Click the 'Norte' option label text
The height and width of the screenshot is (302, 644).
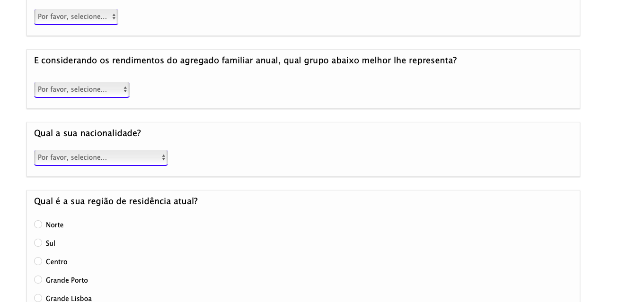[55, 225]
